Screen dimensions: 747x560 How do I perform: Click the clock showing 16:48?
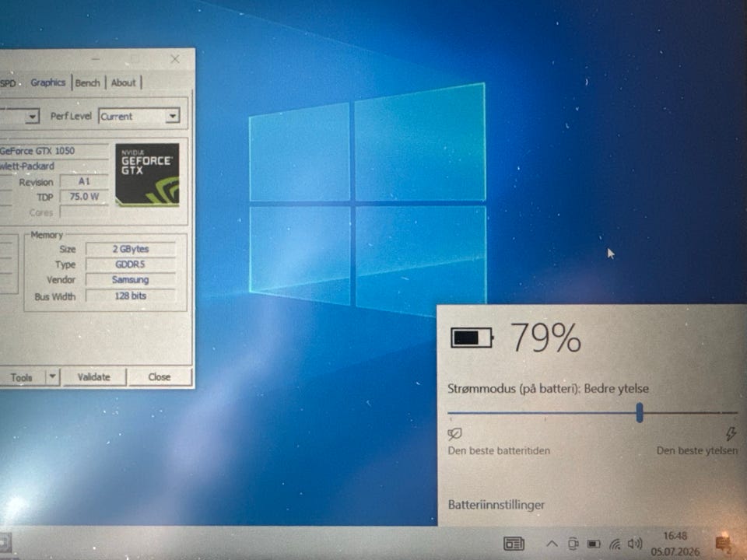[x=675, y=536]
